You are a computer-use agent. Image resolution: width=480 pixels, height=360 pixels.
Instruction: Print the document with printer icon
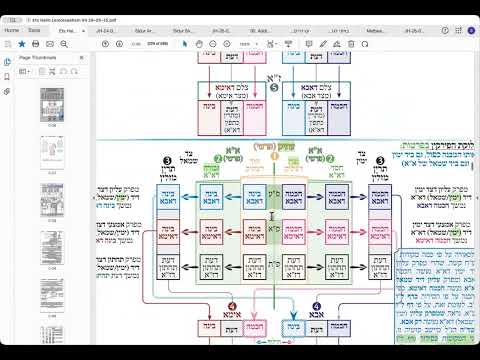(36, 44)
